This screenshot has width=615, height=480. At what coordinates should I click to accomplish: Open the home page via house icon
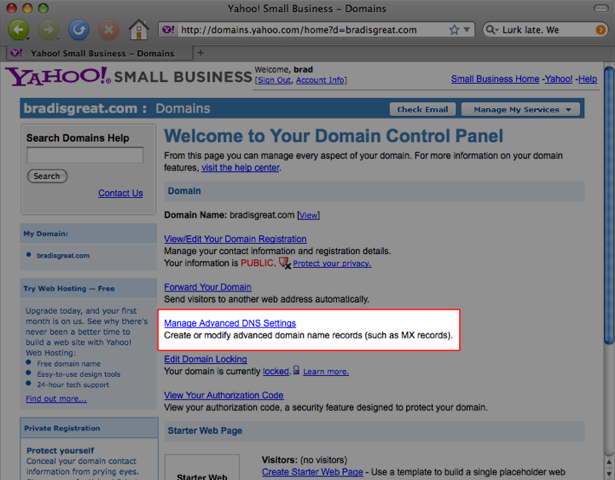(139, 29)
